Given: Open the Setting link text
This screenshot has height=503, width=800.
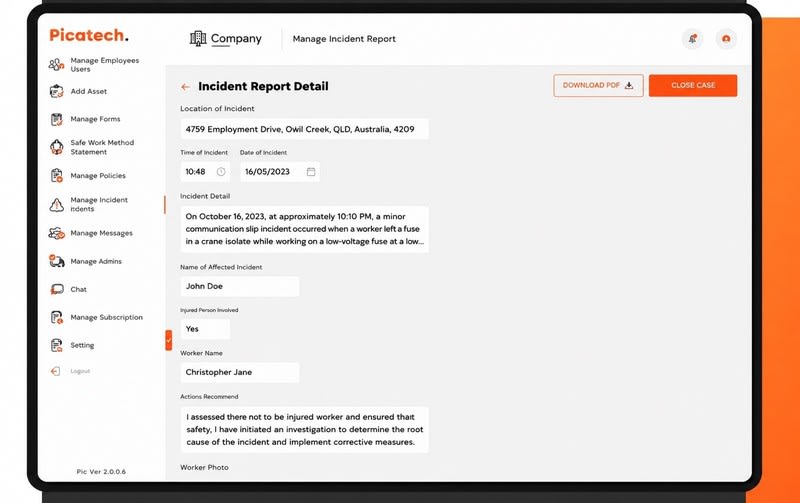Looking at the screenshot, I should (x=82, y=345).
